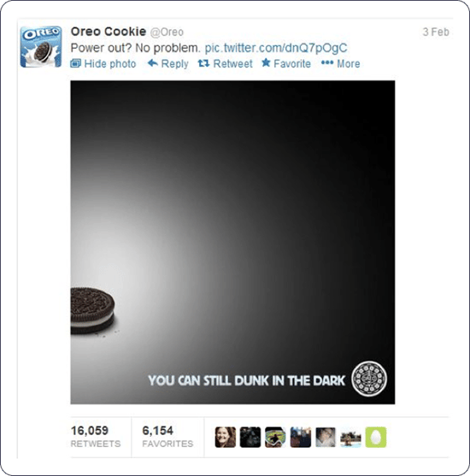
Task: Click the Favorite star icon
Action: coord(266,63)
